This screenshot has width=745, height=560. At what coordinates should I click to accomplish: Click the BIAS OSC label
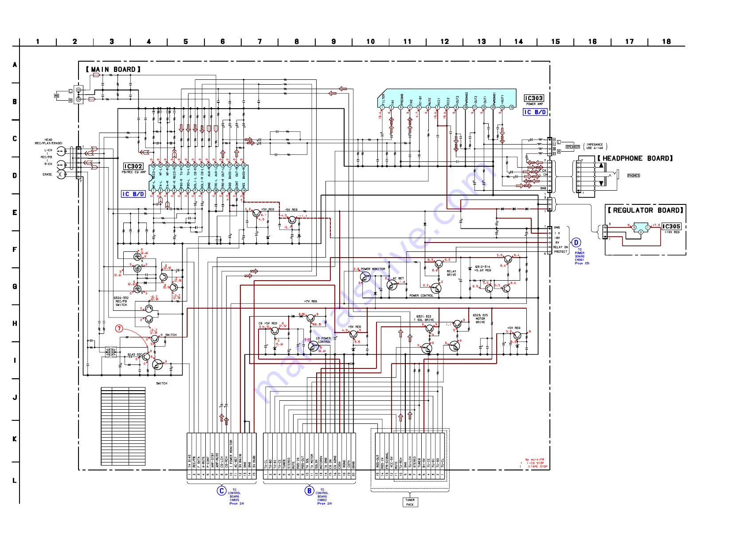coord(134,355)
